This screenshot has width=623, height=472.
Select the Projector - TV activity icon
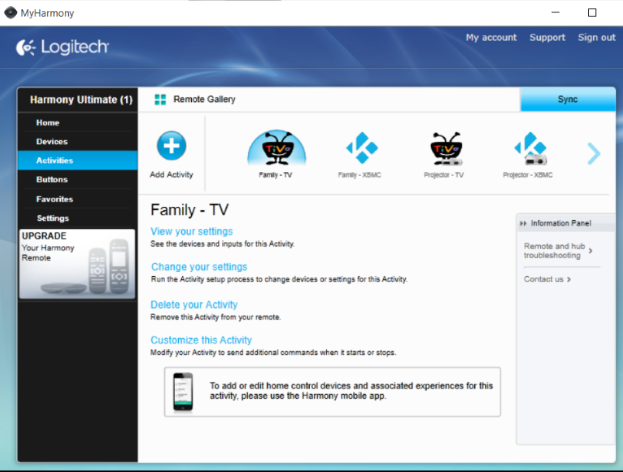point(446,149)
